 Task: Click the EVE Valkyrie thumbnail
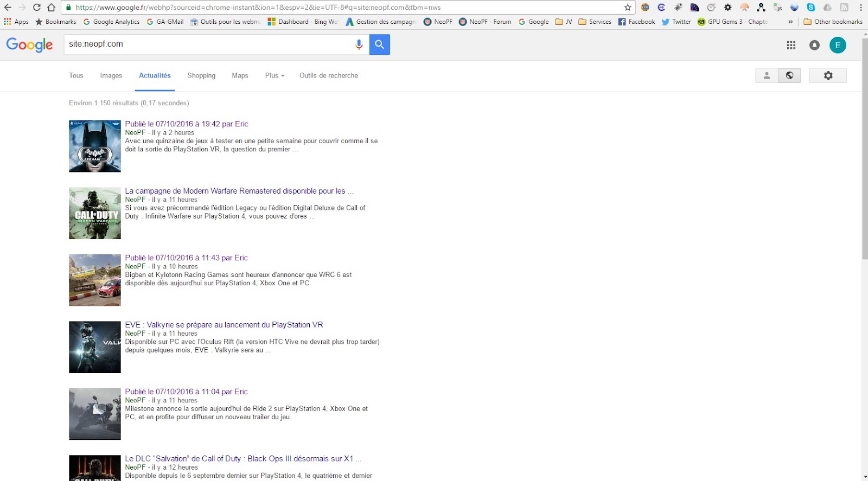(95, 347)
